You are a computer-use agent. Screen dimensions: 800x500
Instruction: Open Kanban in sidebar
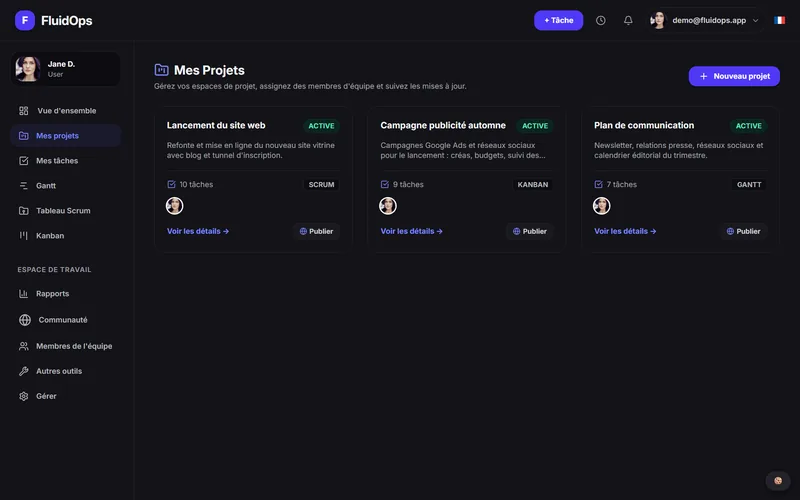pos(65,236)
